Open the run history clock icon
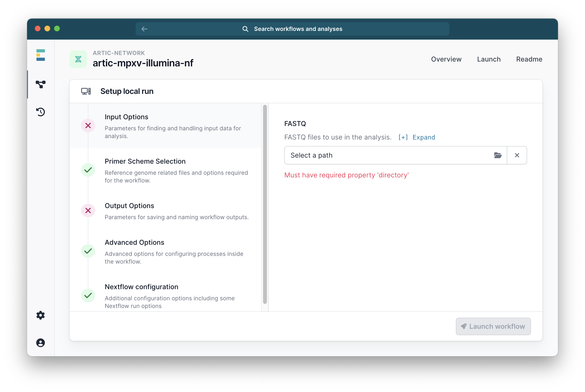Screen dimensions: 585x392 coord(41,112)
